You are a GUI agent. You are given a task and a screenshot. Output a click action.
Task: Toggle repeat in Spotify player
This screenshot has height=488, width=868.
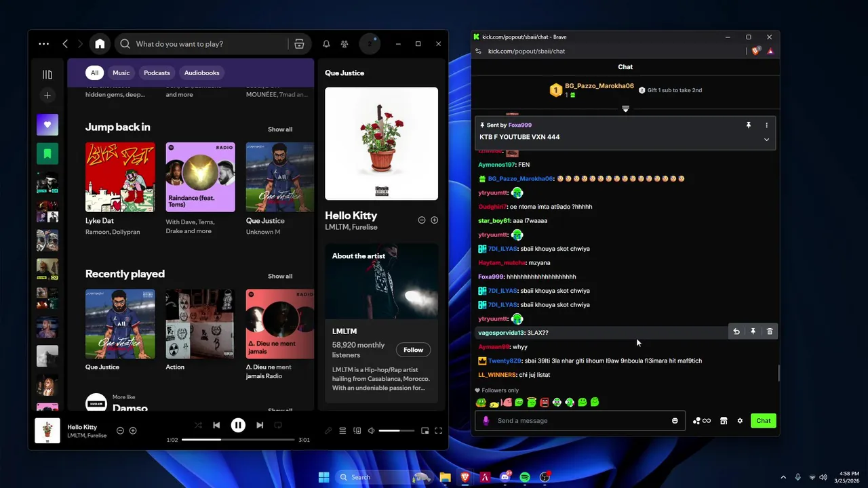(x=278, y=426)
